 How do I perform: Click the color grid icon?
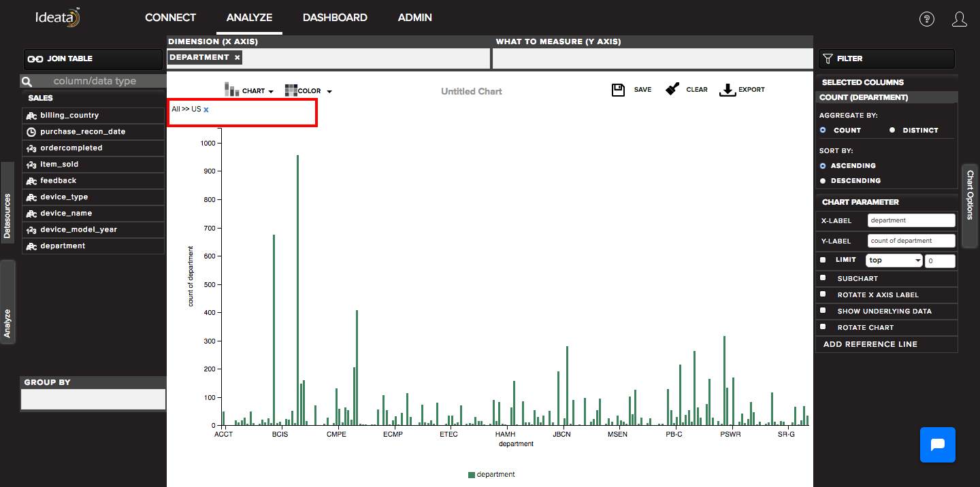pyautogui.click(x=291, y=90)
